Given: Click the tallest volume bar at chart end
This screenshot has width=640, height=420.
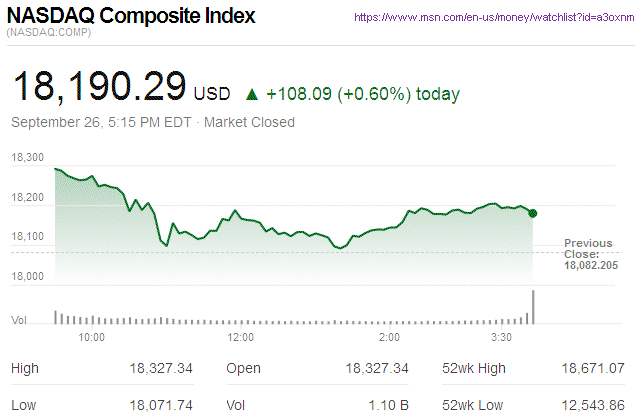Looking at the screenshot, I should (x=534, y=307).
